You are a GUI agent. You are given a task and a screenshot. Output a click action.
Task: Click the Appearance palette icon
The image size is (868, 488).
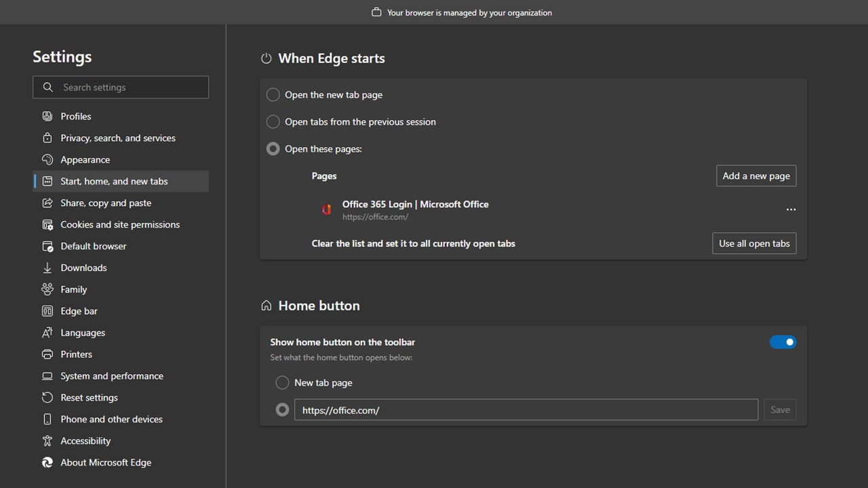click(47, 160)
